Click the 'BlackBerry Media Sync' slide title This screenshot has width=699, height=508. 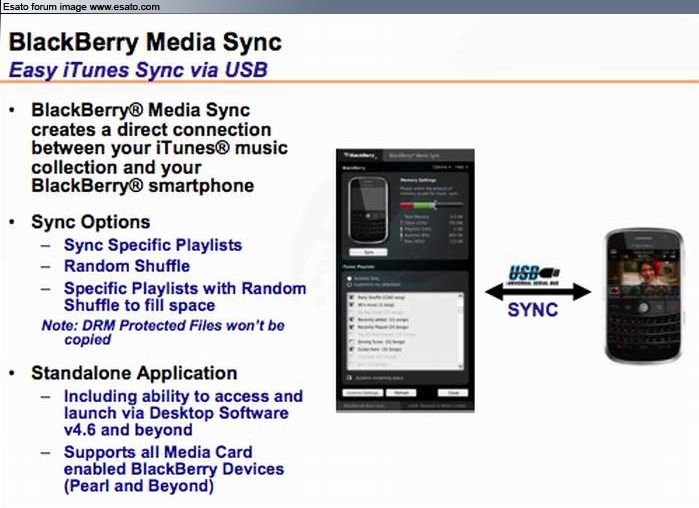145,43
